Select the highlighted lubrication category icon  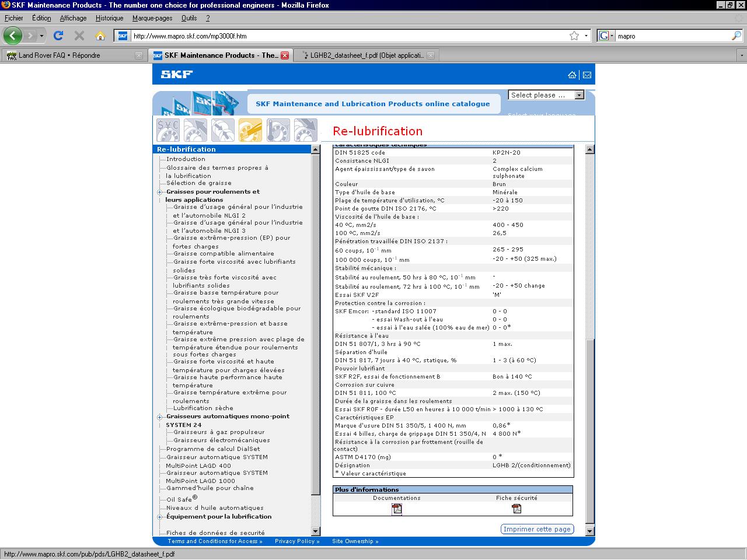click(x=250, y=130)
